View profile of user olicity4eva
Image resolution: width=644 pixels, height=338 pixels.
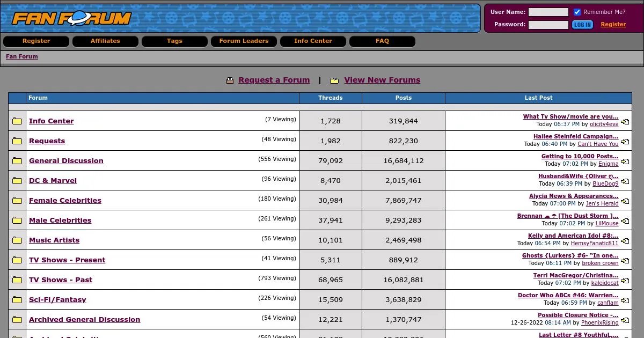604,124
